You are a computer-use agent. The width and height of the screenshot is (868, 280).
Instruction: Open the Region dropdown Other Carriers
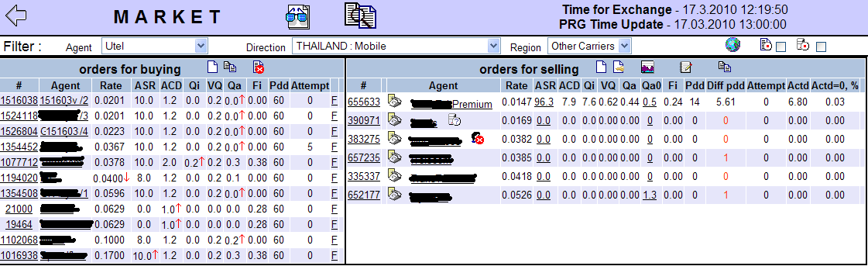tap(589, 46)
